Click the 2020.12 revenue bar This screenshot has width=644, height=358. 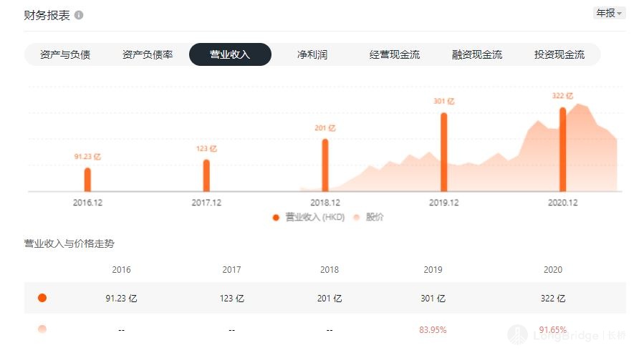click(x=562, y=150)
